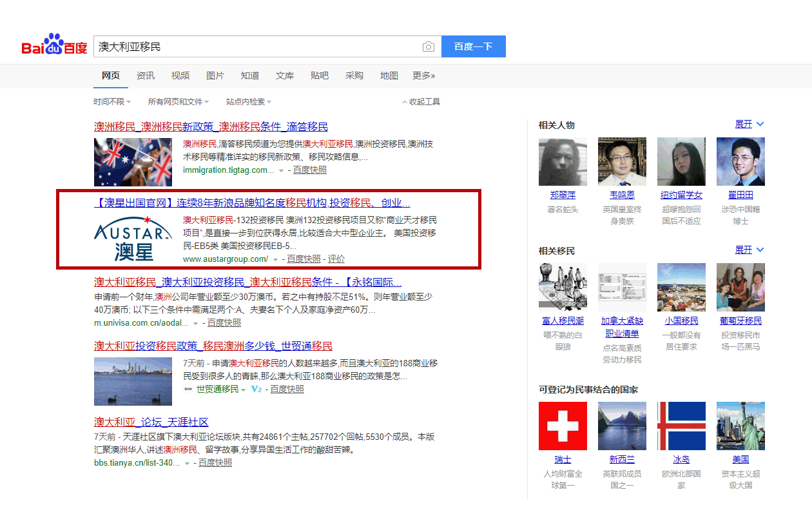Image resolution: width=812 pixels, height=525 pixels.
Task: Click the 翟田田 person photo
Action: (x=740, y=161)
